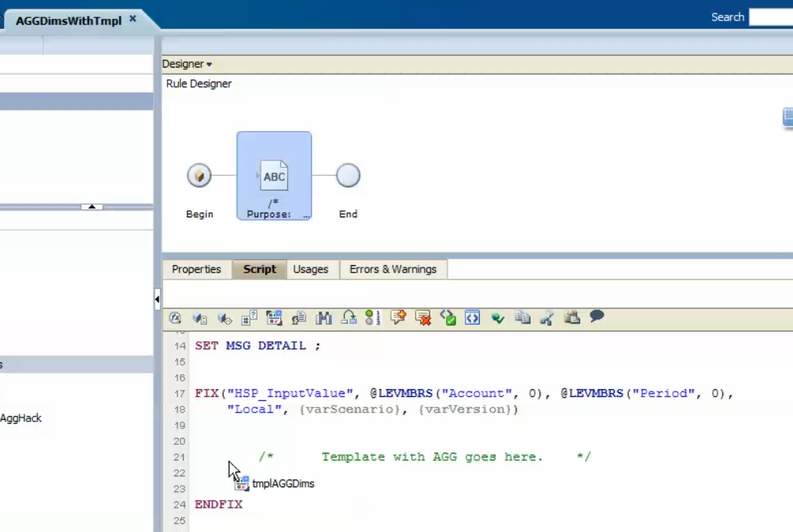
Task: Select the Begin node in Rule Designer
Action: click(x=199, y=176)
